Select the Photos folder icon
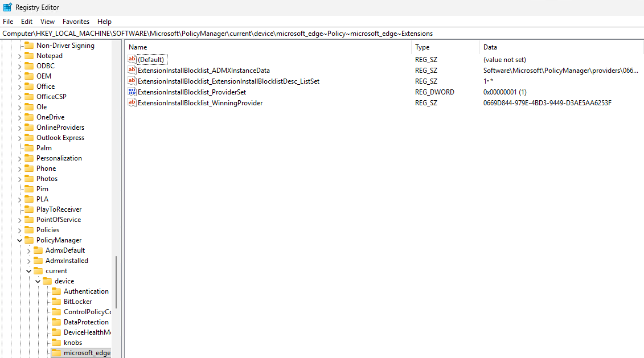The image size is (644, 358). tap(29, 179)
